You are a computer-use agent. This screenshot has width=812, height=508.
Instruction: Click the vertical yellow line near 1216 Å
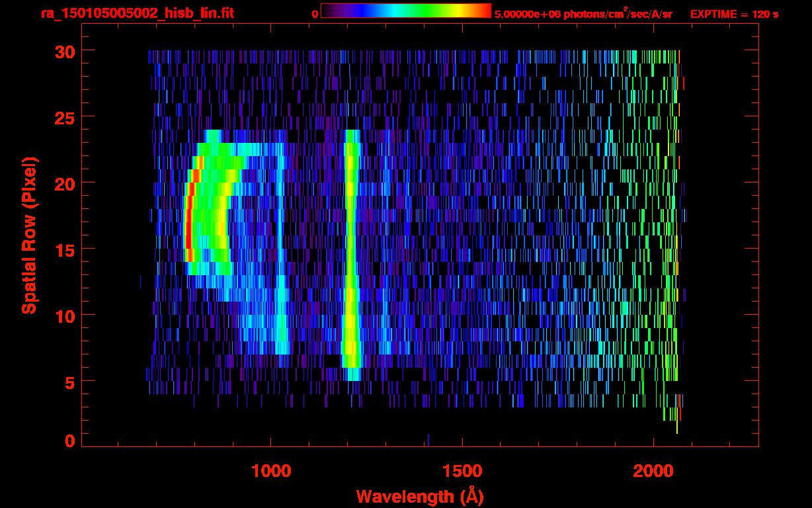click(351, 255)
